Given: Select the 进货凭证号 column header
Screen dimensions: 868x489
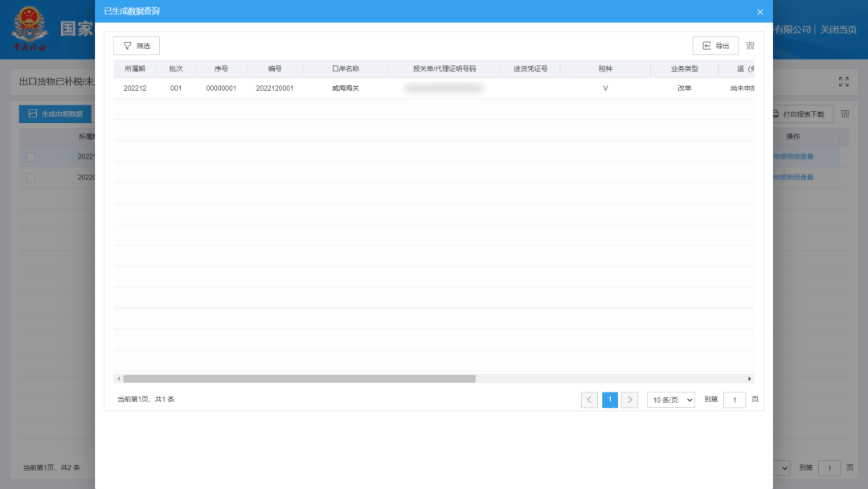Looking at the screenshot, I should pos(530,68).
